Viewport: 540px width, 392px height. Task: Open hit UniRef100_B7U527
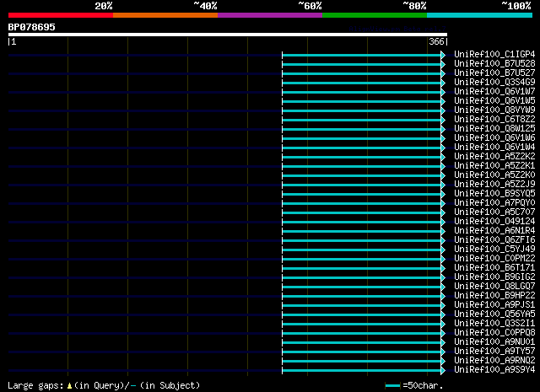[x=494, y=73]
